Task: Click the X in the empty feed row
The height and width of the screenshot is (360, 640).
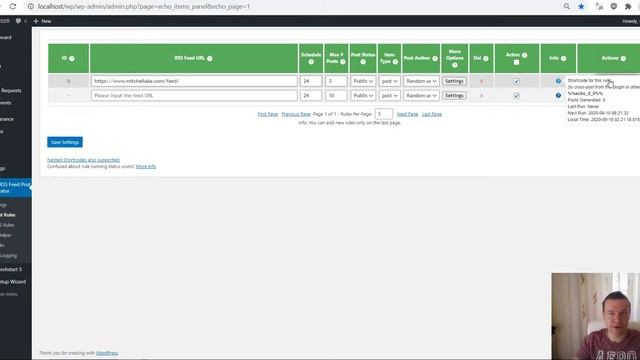Action: point(482,96)
